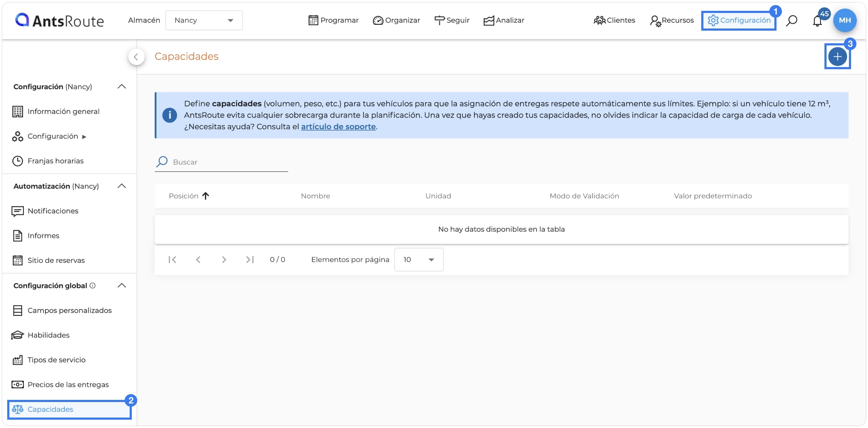Click the Capacidades page title
This screenshot has height=428, width=868.
tap(186, 56)
